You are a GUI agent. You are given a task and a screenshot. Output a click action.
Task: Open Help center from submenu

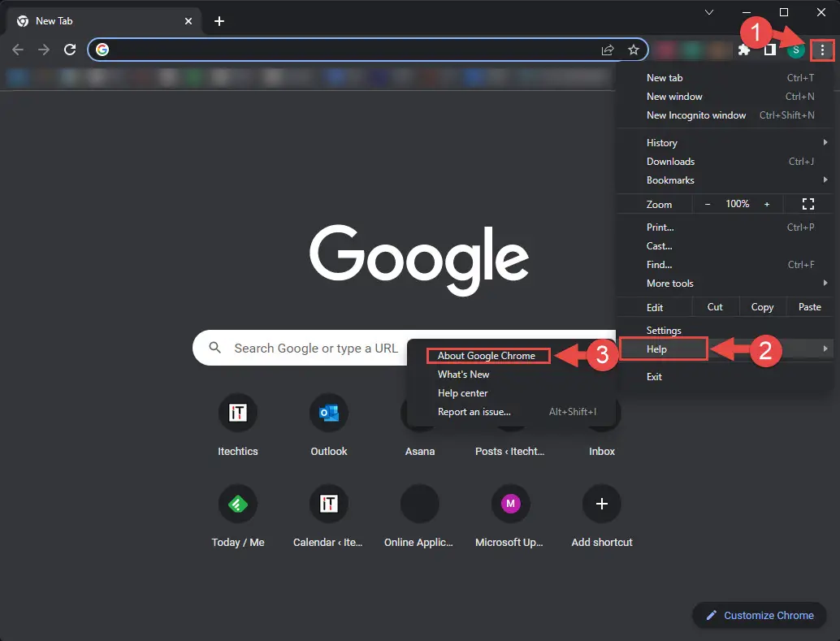[x=511, y=393]
